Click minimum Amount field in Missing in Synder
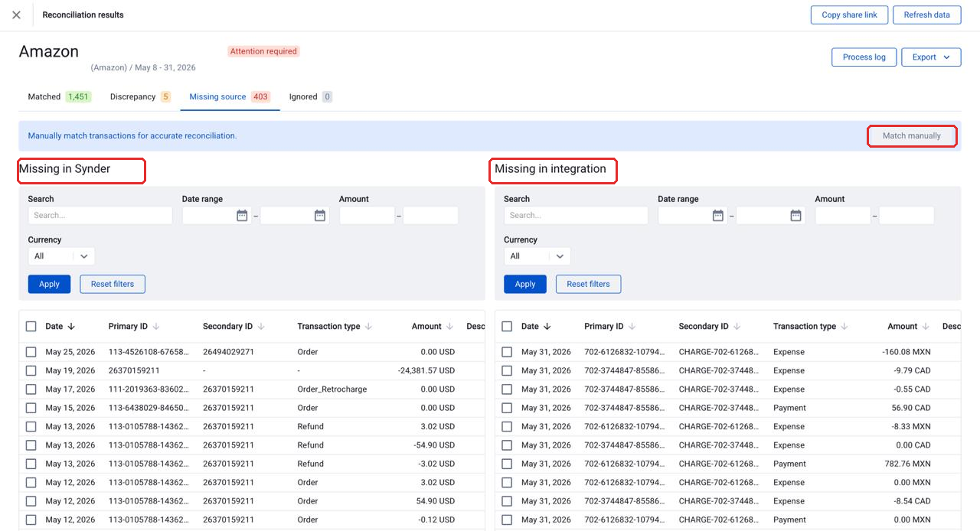The height and width of the screenshot is (531, 980). (367, 216)
